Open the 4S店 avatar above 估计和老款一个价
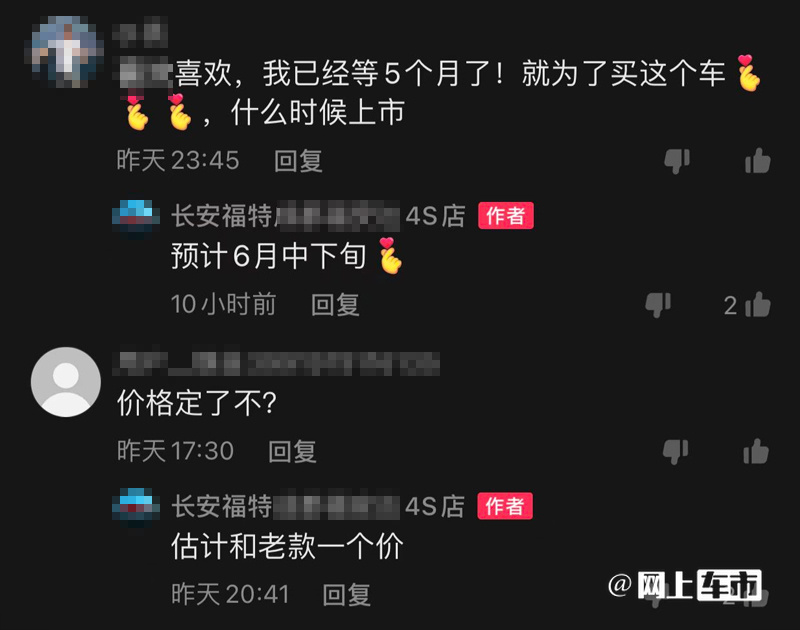The height and width of the screenshot is (630, 800). point(135,506)
